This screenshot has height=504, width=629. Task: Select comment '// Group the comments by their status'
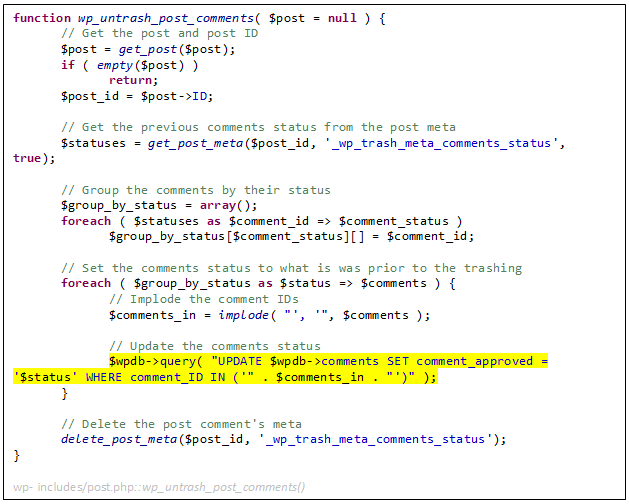tap(196, 190)
